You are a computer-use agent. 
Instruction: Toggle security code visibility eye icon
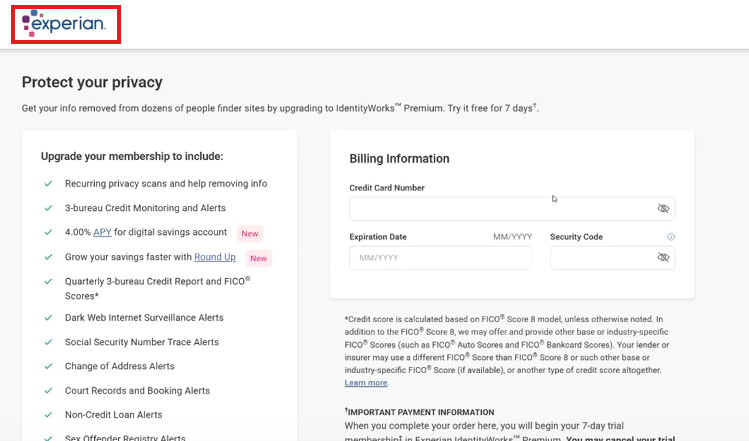[x=663, y=258]
